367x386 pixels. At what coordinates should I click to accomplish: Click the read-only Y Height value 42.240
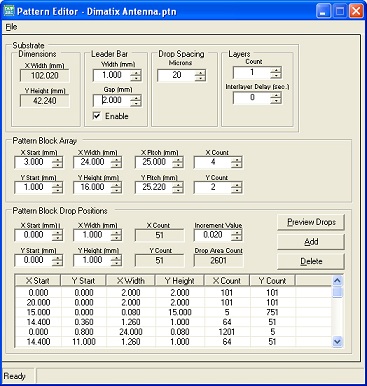click(45, 101)
